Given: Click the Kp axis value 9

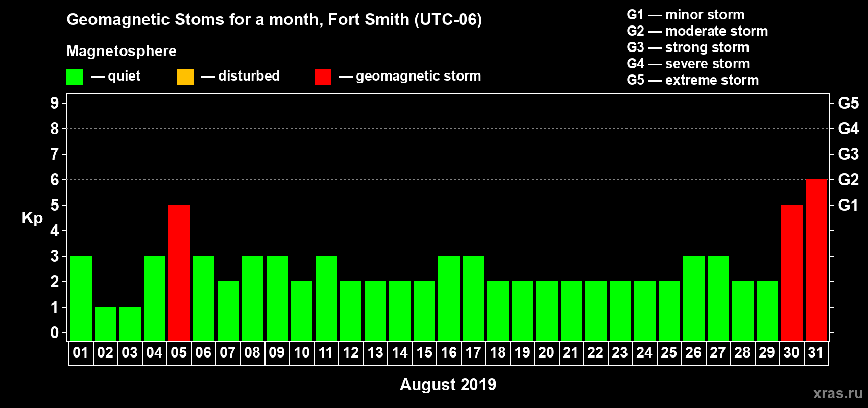Looking at the screenshot, I should (55, 103).
